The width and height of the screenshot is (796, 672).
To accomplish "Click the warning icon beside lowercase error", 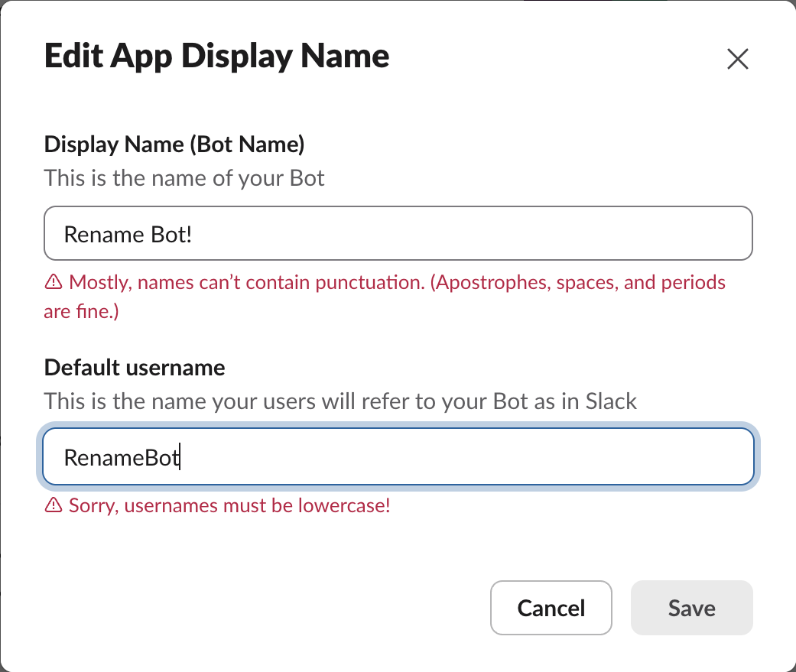I will tap(54, 505).
